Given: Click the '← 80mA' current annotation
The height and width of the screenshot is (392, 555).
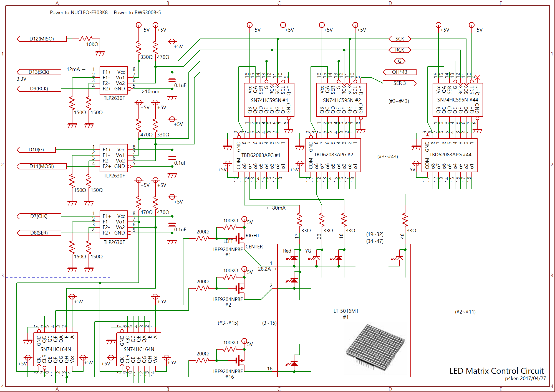Looking at the screenshot, I should click(x=276, y=208).
